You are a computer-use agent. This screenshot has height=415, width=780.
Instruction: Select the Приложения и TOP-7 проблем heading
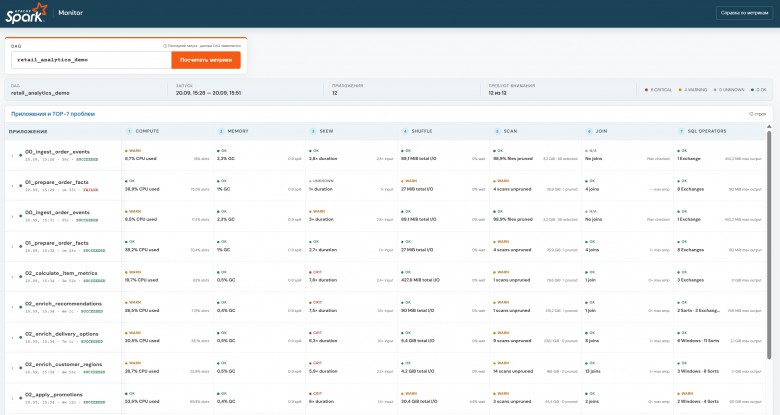click(x=53, y=114)
